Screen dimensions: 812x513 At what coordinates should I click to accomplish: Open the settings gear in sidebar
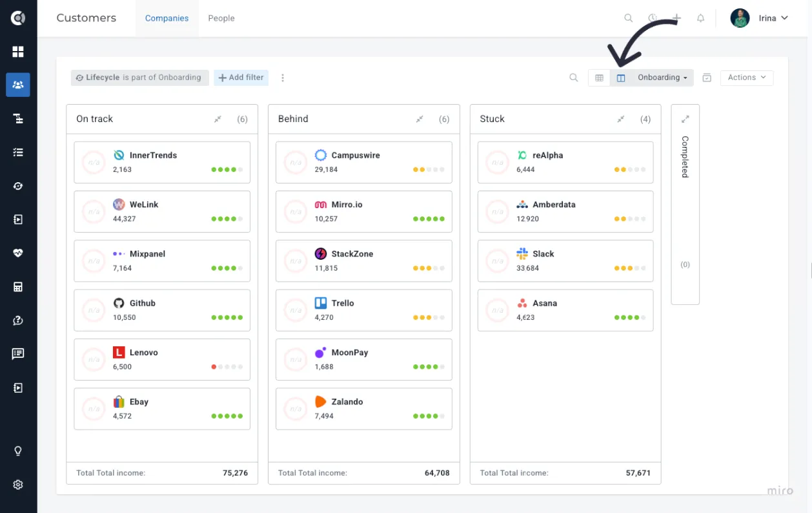pos(18,485)
